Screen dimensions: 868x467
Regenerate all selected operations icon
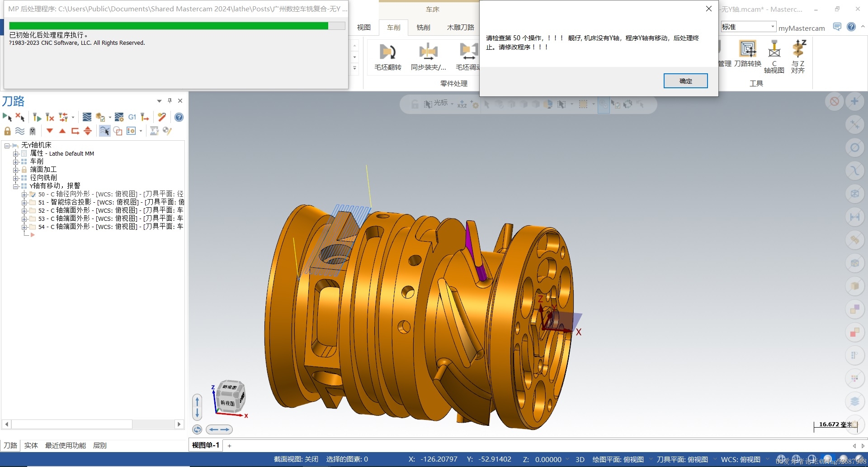(x=37, y=117)
